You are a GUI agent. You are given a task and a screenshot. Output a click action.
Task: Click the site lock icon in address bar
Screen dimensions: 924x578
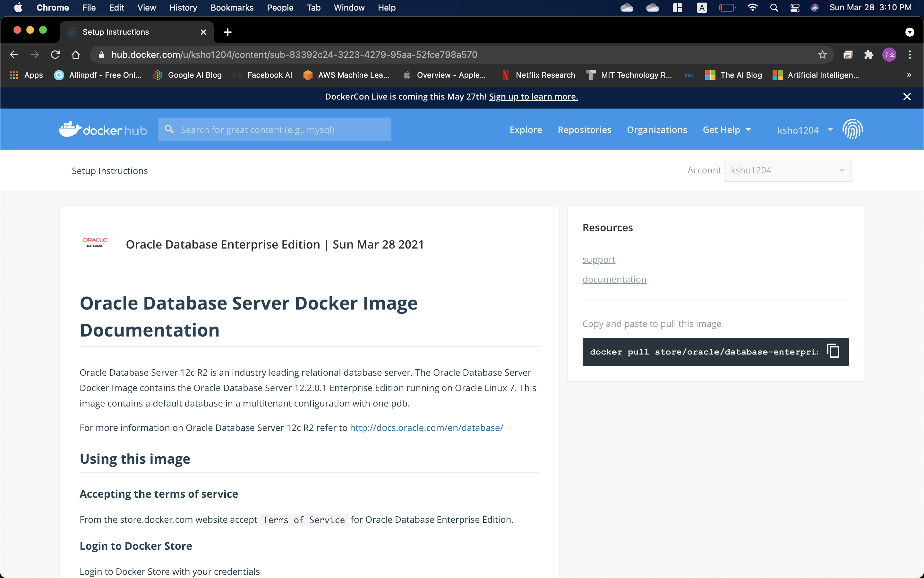point(101,55)
